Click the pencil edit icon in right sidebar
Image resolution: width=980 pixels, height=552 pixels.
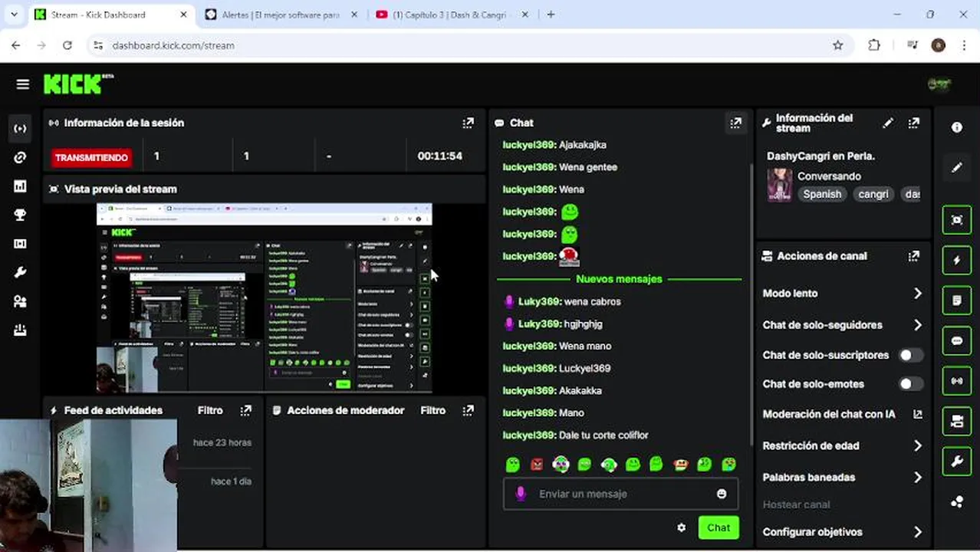pos(957,167)
